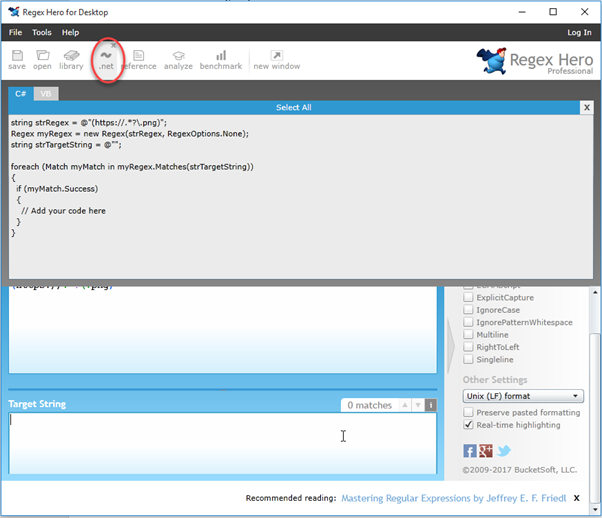
Task: Close the code panel with X
Action: (x=587, y=108)
